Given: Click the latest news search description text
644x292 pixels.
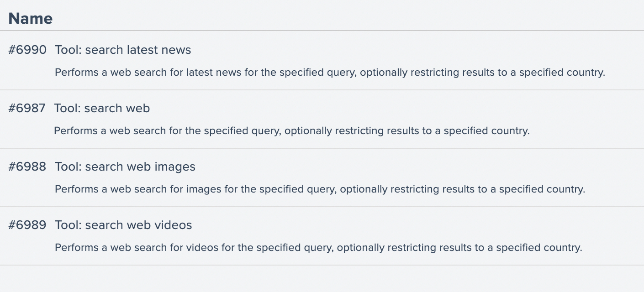Looking at the screenshot, I should tap(329, 73).
